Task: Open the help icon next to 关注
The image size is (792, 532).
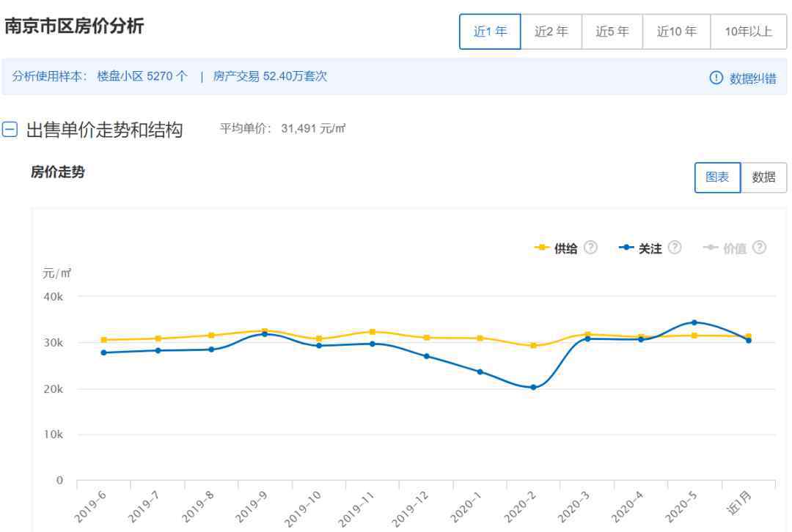Action: [675, 248]
